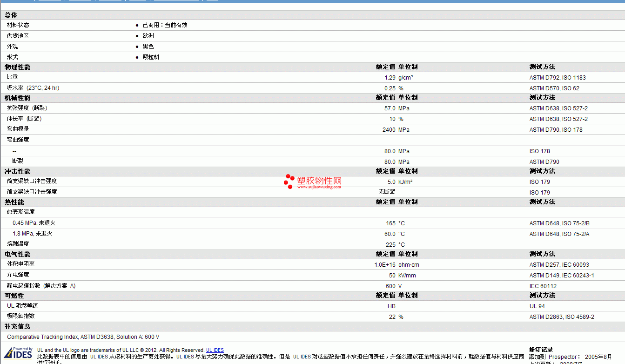This screenshot has width=625, height=364.
Task: Click the ASTM D790, ISO 178 method
Action: [556, 130]
